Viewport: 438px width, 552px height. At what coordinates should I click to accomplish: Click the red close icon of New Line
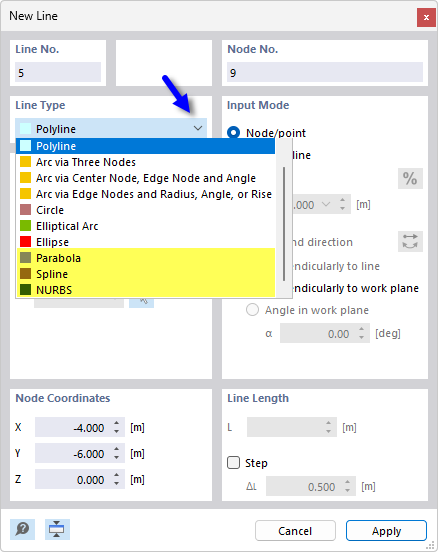click(x=426, y=17)
